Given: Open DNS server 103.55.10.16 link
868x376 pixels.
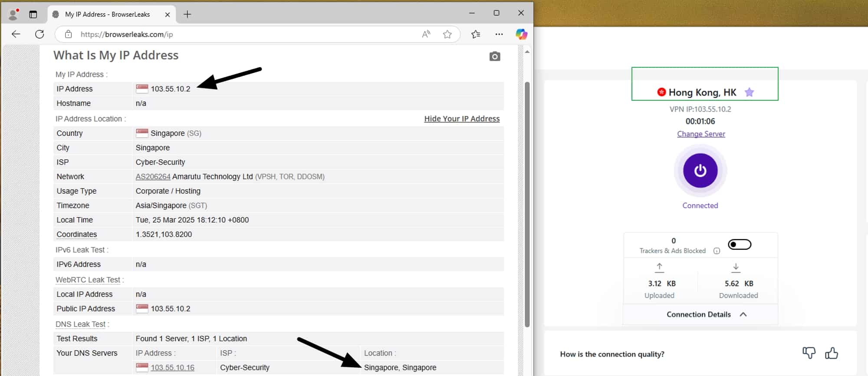Looking at the screenshot, I should coord(172,368).
